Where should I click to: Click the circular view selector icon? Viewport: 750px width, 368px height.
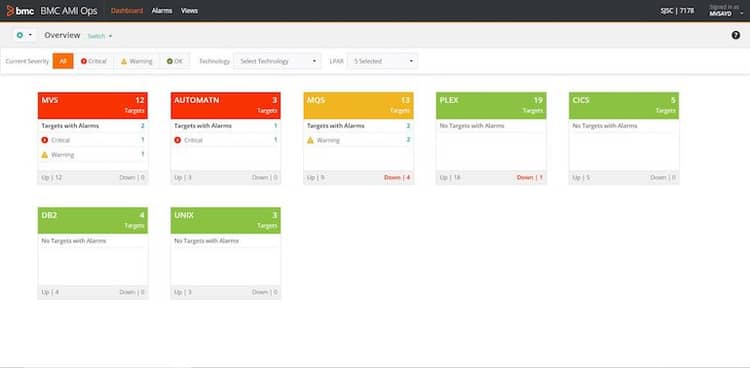(x=20, y=35)
